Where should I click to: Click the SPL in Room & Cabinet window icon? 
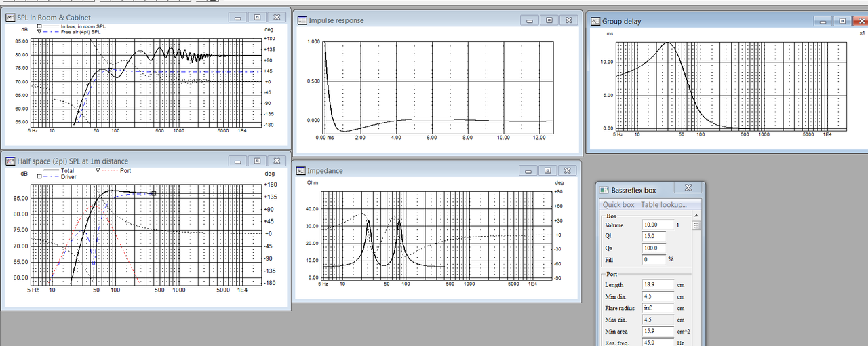(x=9, y=17)
